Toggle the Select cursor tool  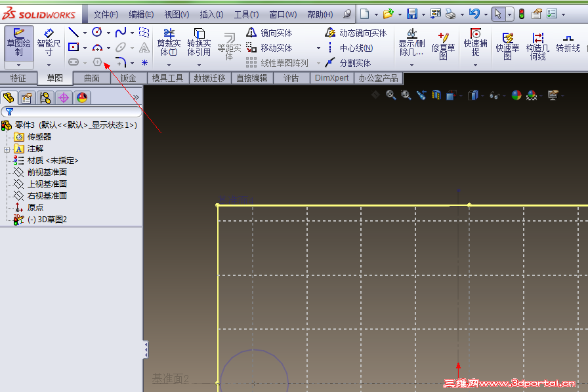pos(498,14)
